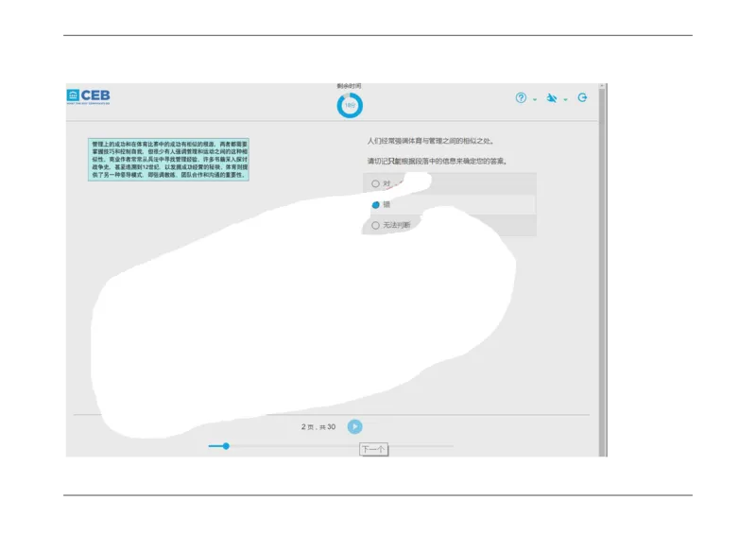This screenshot has height=535, width=756.
Task: Click the progress slider handle
Action: 226,445
